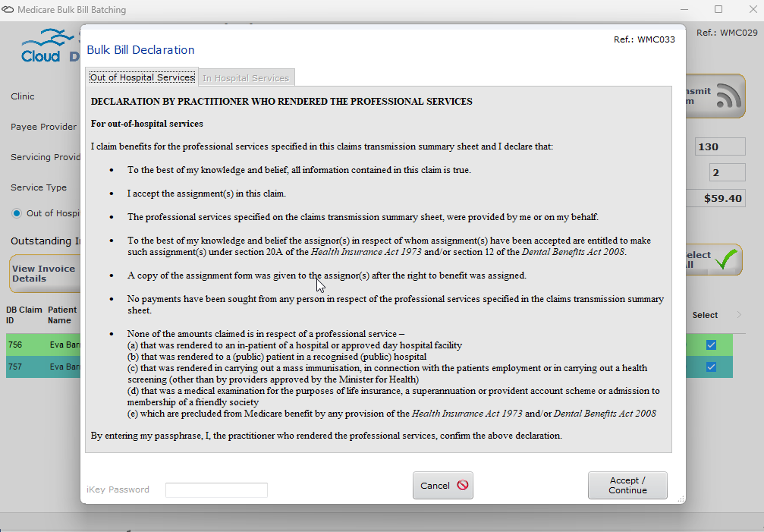Click Eva patient name in row 756

(64, 345)
